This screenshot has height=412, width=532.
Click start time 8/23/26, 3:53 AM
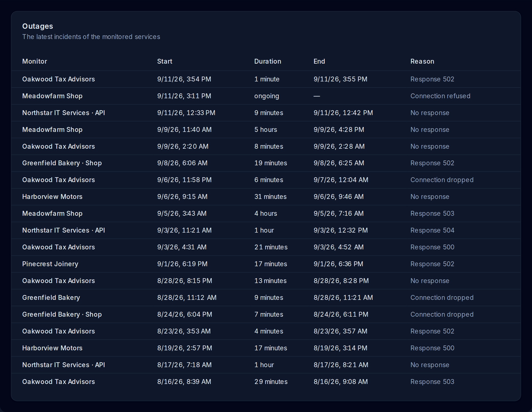tap(184, 331)
